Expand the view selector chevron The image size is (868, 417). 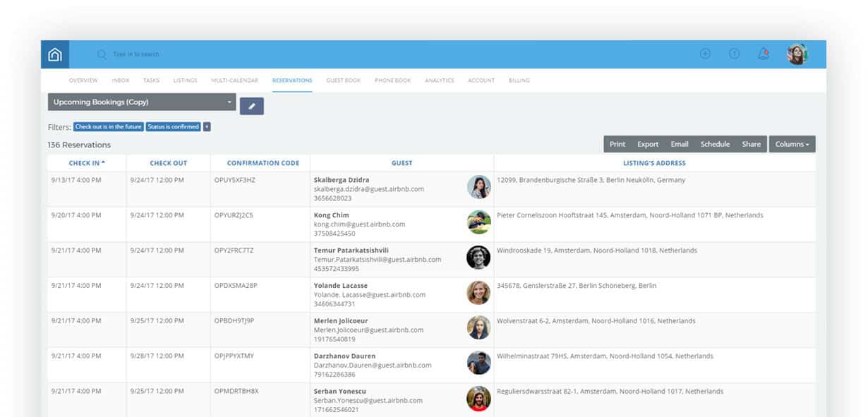(229, 102)
